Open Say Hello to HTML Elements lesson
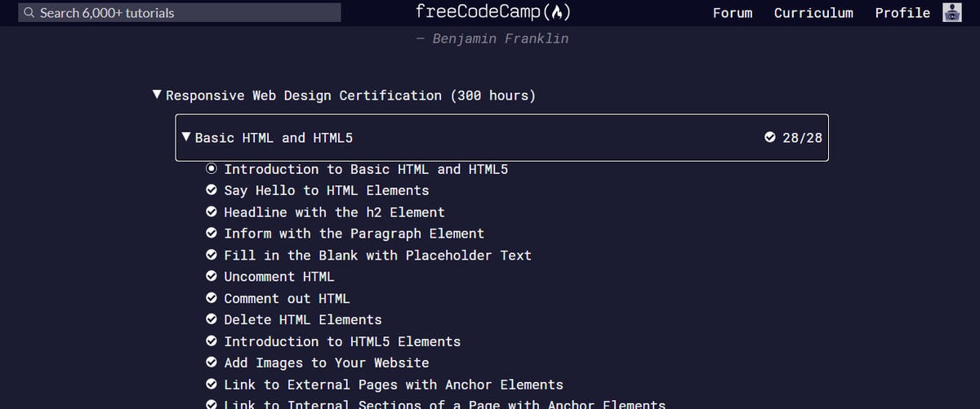 [x=327, y=190]
